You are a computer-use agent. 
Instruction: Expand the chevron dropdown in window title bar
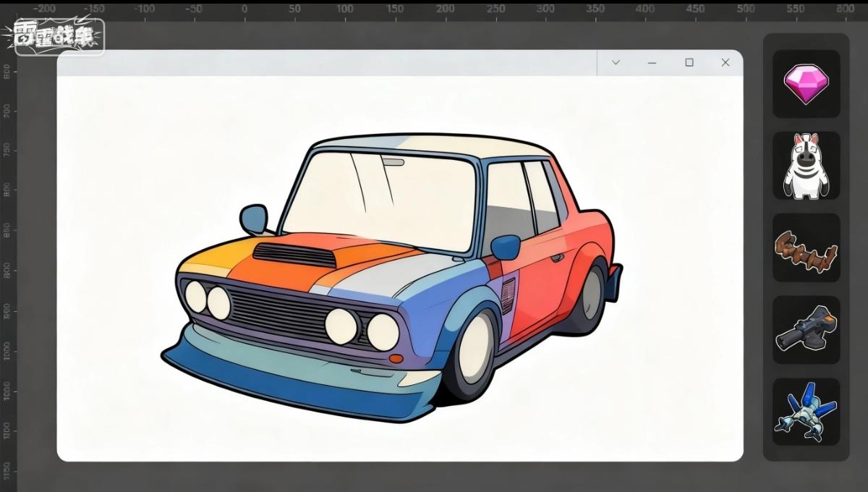[616, 63]
